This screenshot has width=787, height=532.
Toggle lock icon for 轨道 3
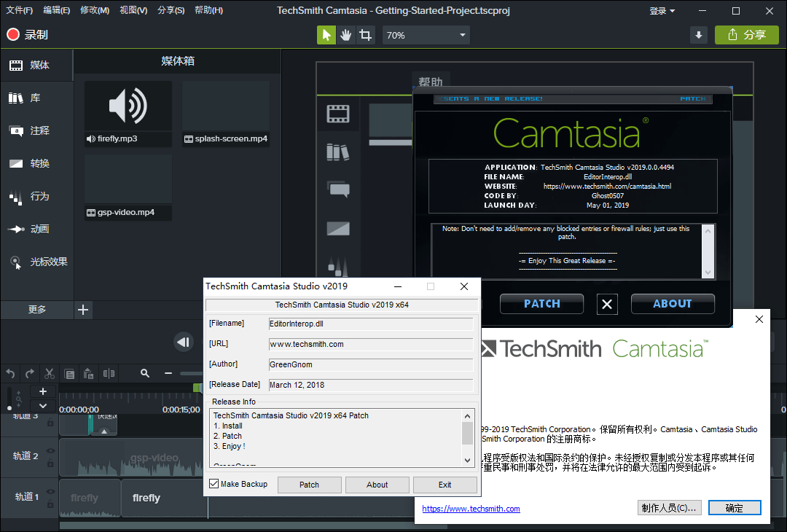pos(51,423)
